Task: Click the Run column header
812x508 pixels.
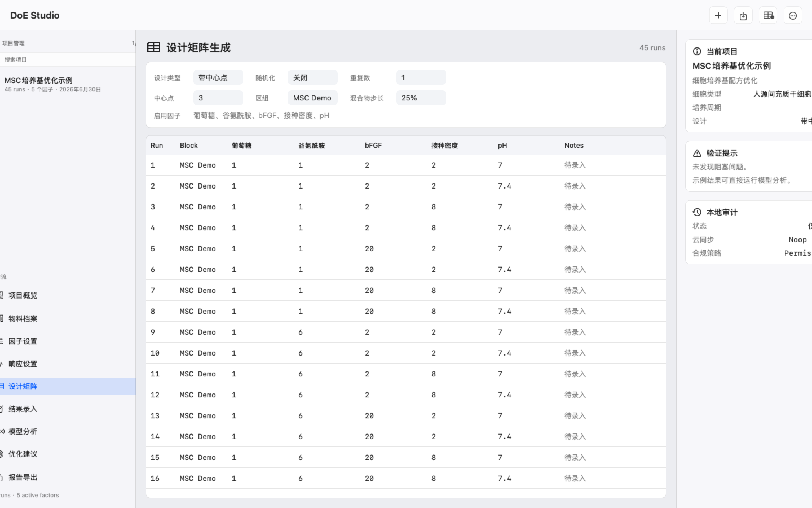Action: (157, 145)
